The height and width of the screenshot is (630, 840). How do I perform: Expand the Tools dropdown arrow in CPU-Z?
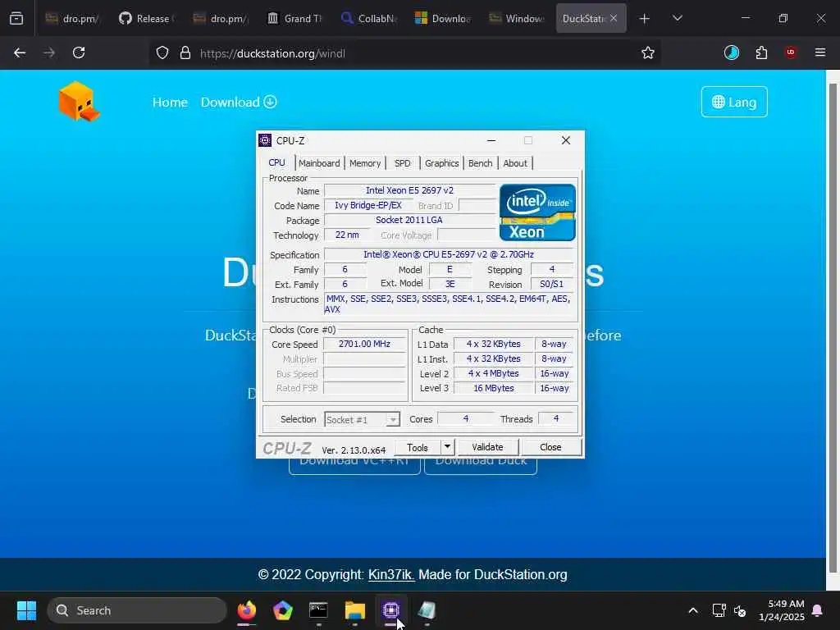coord(447,447)
